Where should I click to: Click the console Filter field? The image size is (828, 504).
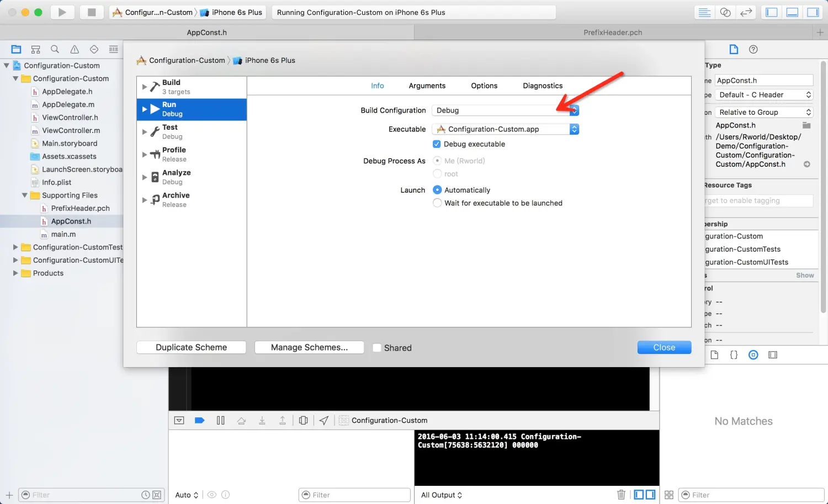point(354,495)
